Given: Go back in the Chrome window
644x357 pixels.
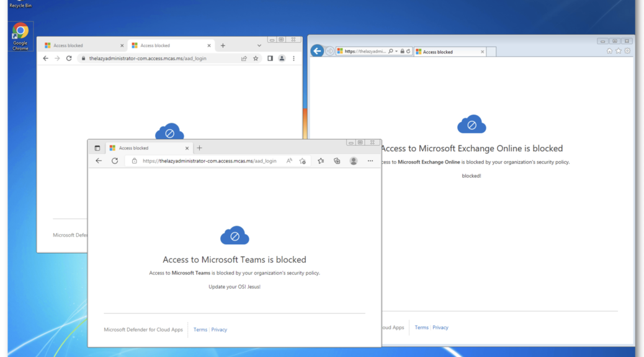Looking at the screenshot, I should click(x=45, y=58).
